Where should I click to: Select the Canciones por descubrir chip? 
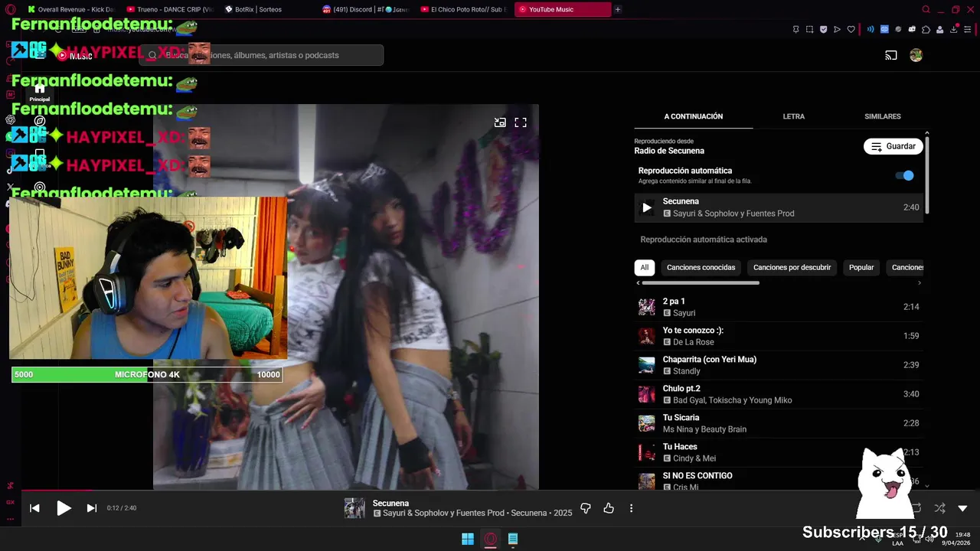click(792, 267)
